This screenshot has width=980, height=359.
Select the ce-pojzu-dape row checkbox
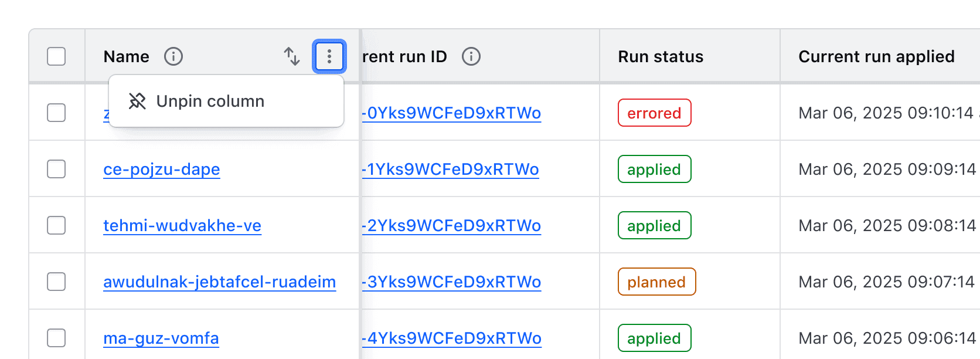[x=56, y=169]
